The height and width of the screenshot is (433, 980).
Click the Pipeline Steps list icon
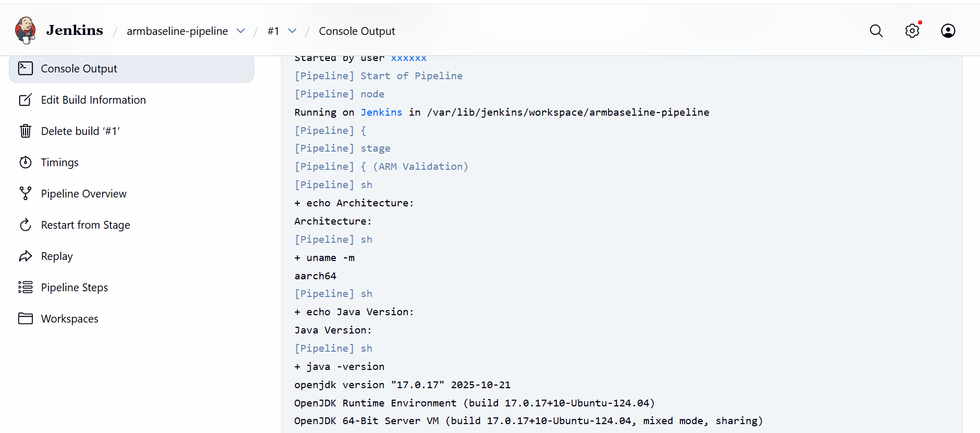tap(26, 287)
